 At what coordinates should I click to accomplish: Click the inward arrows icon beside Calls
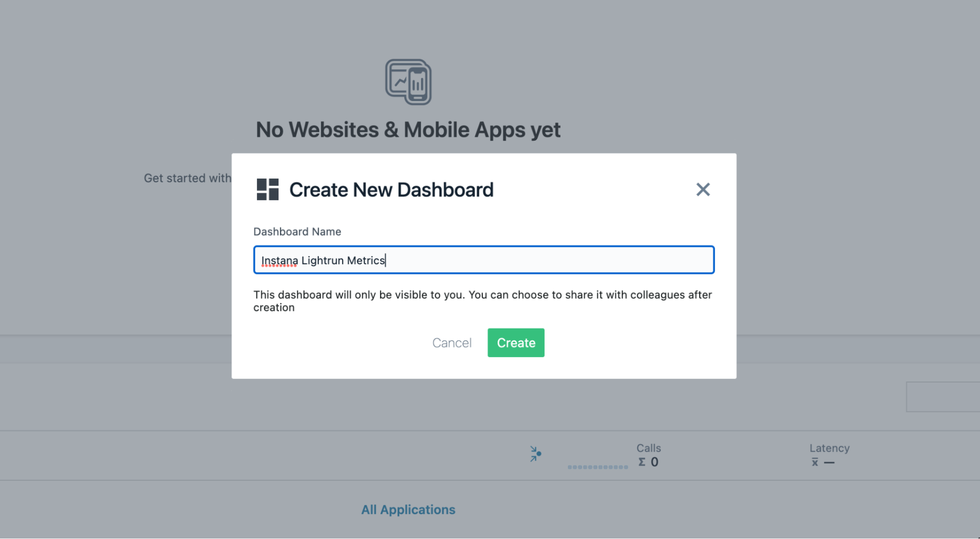pos(535,454)
